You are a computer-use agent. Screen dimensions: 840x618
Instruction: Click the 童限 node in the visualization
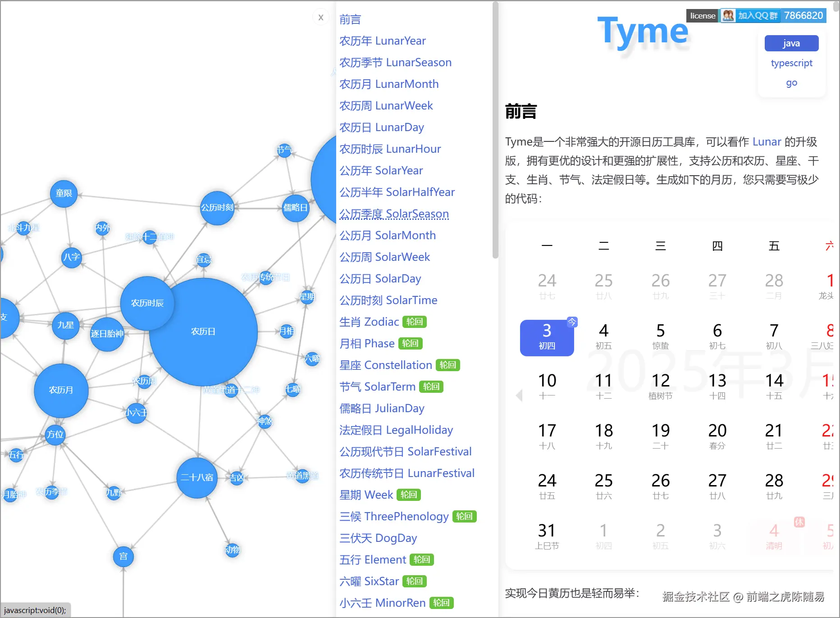tap(64, 193)
